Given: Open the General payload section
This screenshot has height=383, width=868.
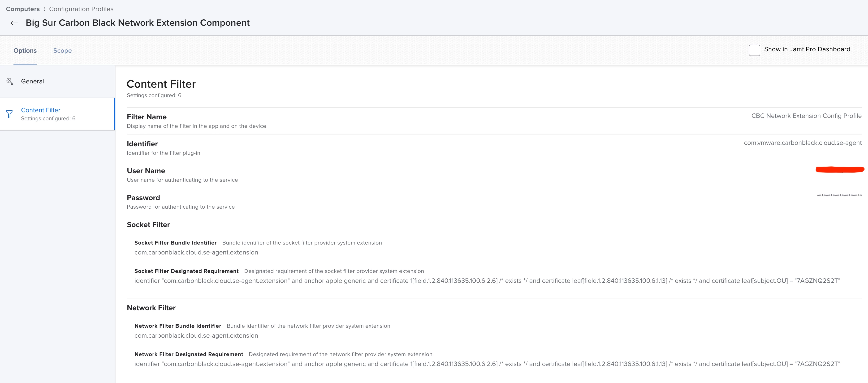Looking at the screenshot, I should (32, 81).
